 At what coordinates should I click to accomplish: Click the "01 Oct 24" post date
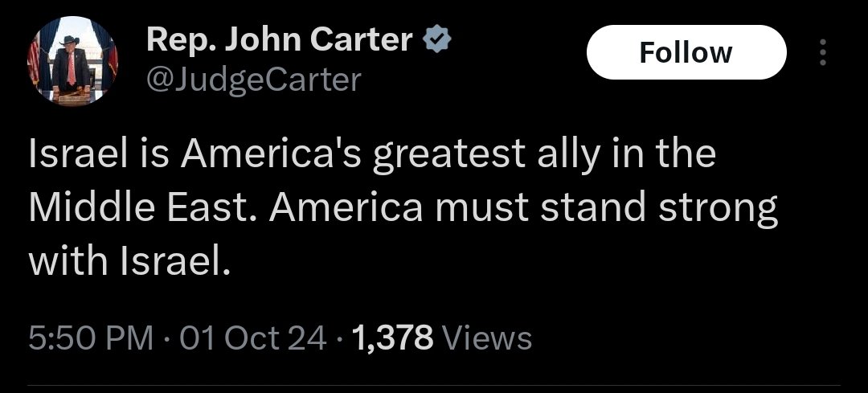point(253,338)
